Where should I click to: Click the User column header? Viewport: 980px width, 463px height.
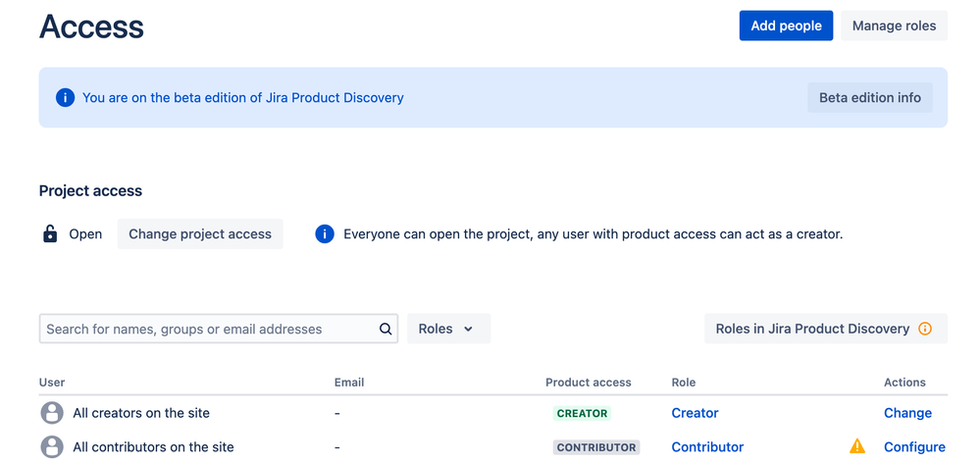pyautogui.click(x=52, y=382)
